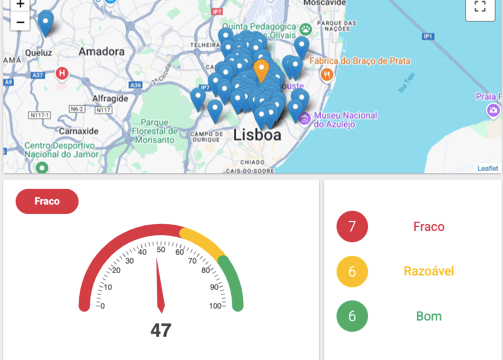Viewport: 503px width, 360px height.
Task: Click the green circle showing 6
Action: [352, 316]
